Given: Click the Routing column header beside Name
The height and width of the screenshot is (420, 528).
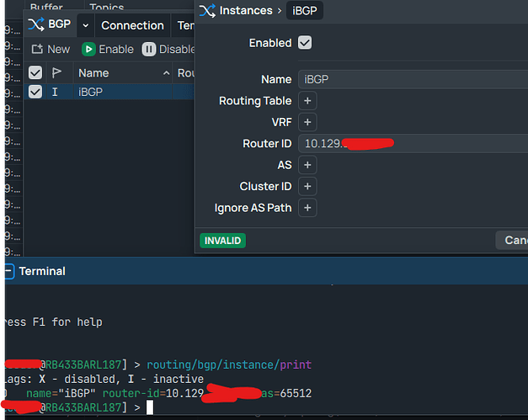Looking at the screenshot, I should 184,73.
